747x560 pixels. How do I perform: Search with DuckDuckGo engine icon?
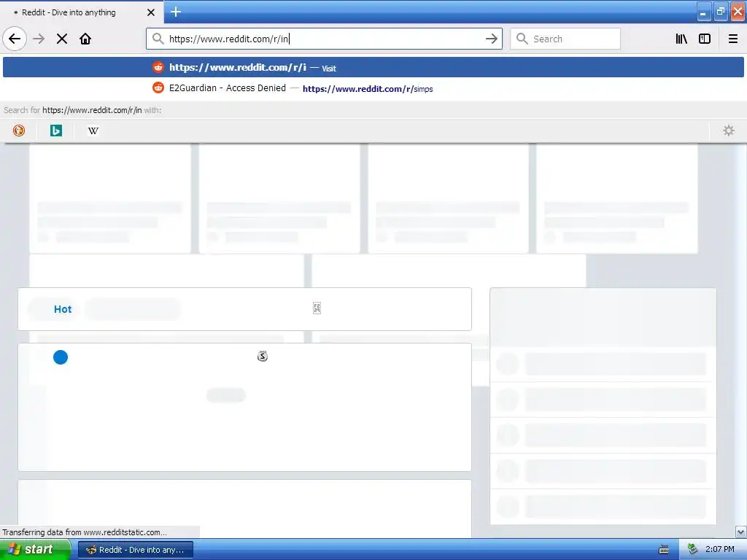[x=19, y=131]
